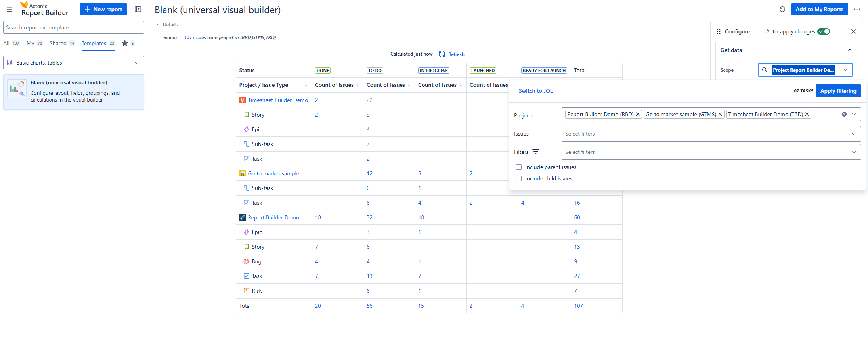The image size is (868, 351).
Task: Click the READY FOR LAUNCH status badge
Action: click(544, 71)
